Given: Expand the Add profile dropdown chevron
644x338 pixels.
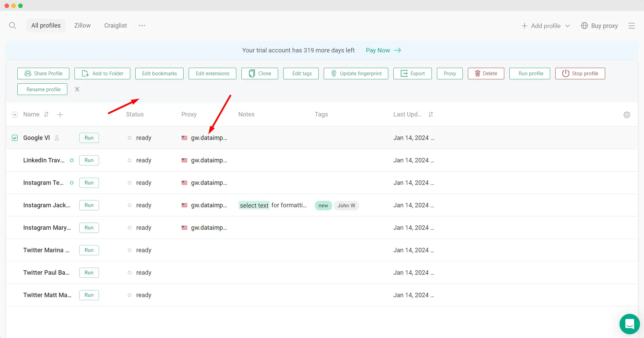Looking at the screenshot, I should (567, 26).
